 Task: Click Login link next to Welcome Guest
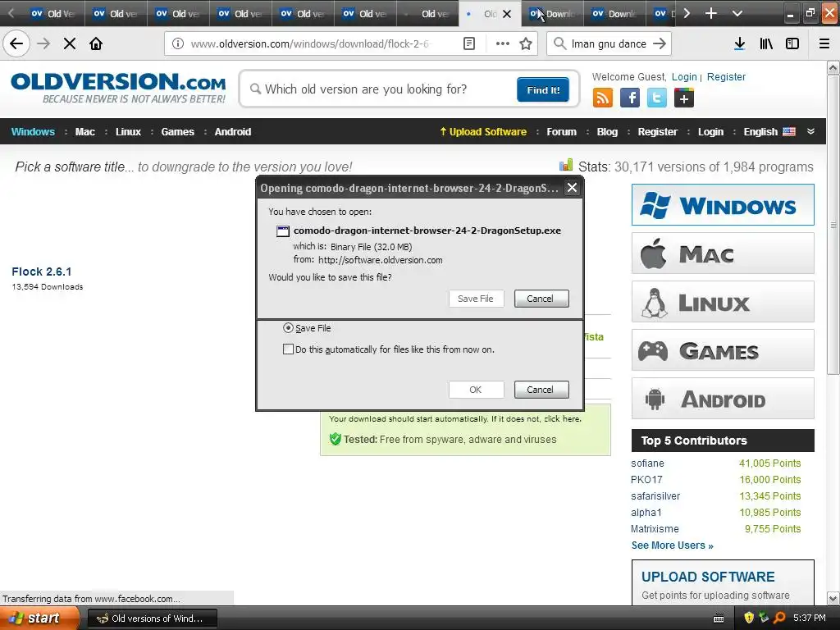(684, 76)
